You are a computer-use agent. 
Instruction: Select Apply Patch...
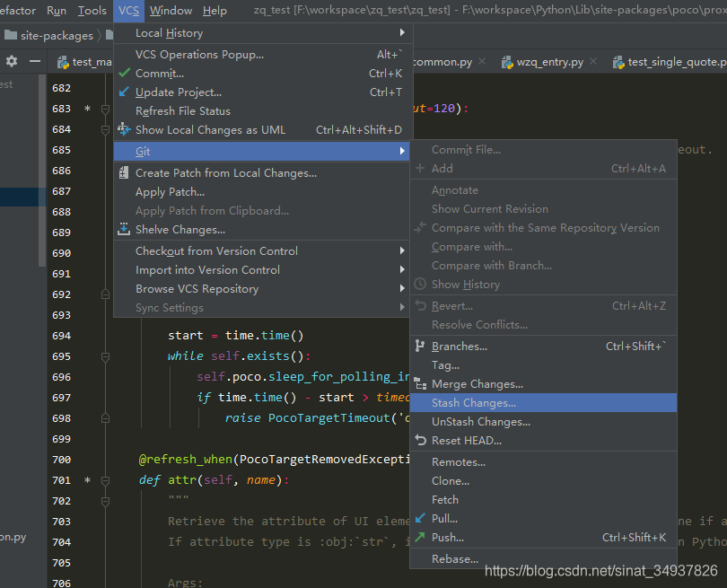261,191
